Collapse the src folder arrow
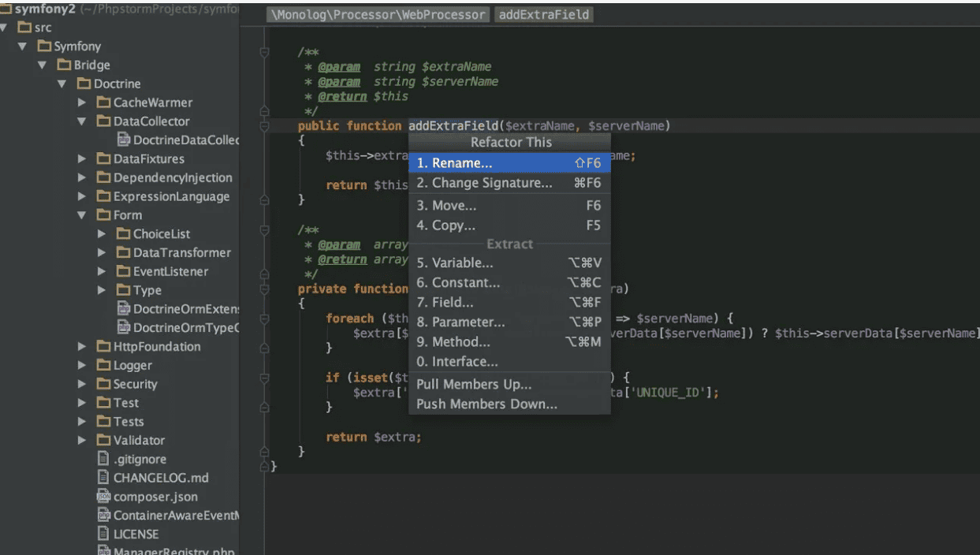The height and width of the screenshot is (555, 980). 4,28
